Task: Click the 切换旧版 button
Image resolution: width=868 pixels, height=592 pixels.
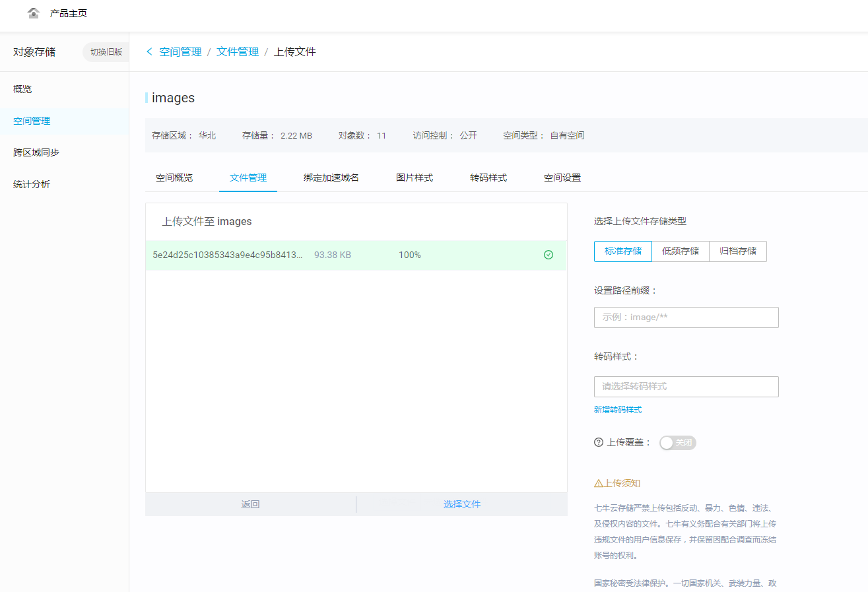Action: pos(106,52)
